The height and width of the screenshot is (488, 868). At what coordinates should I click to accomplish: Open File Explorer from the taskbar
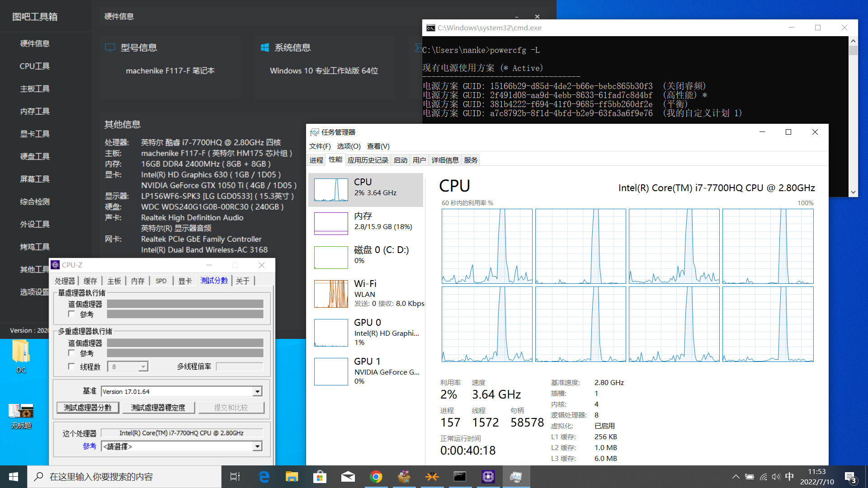292,477
